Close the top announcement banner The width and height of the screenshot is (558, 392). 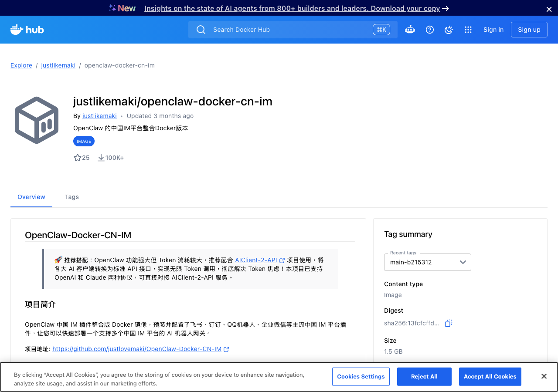[549, 9]
